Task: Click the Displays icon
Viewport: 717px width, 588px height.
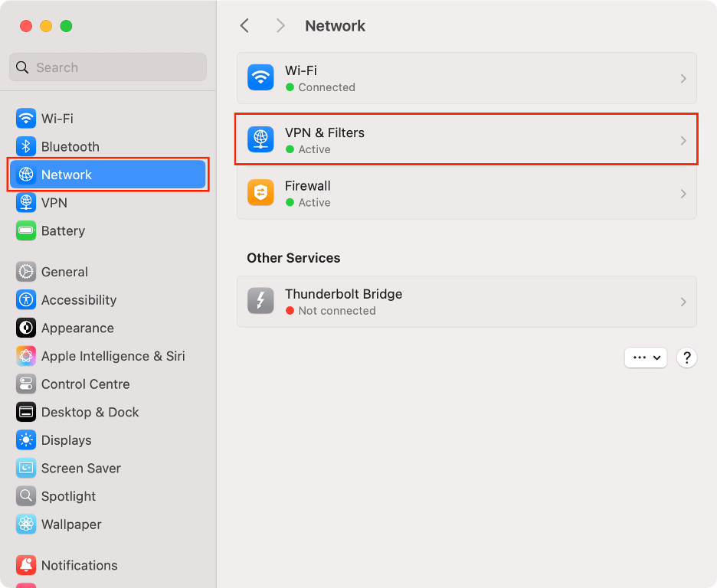Action: [x=25, y=439]
